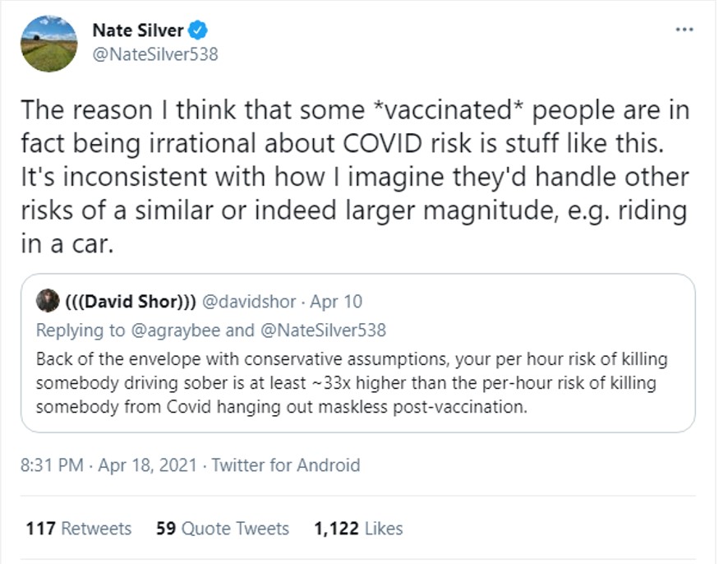Click the blue verified badge
The image size is (728, 564).
tap(197, 31)
